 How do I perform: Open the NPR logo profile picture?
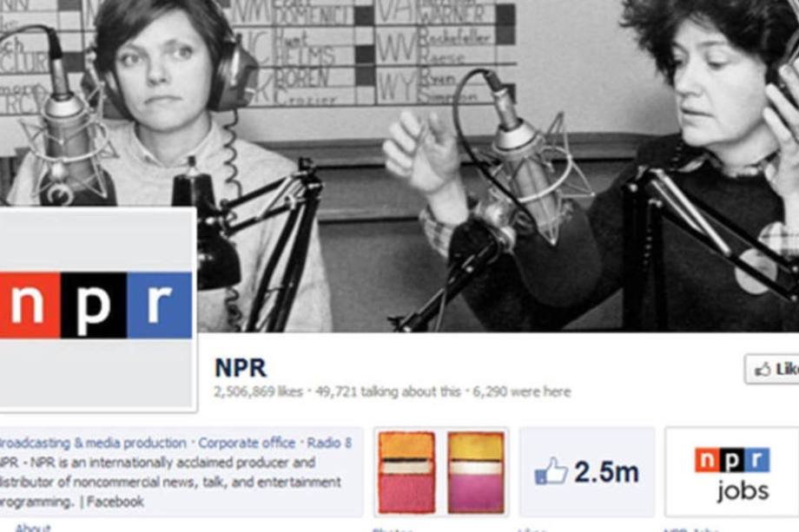click(x=96, y=308)
